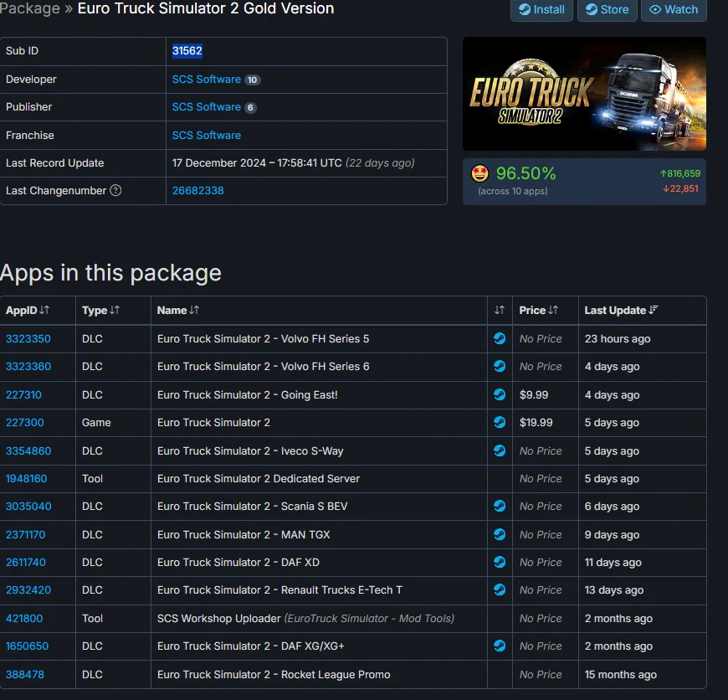Screen dimensions: 728x700
Task: Click Steam icon in Going East! row
Action: [x=500, y=395]
